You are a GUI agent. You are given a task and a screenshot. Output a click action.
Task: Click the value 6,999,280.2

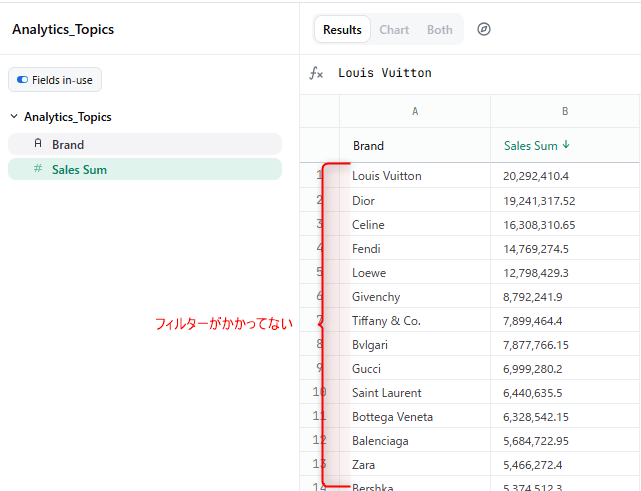point(533,369)
